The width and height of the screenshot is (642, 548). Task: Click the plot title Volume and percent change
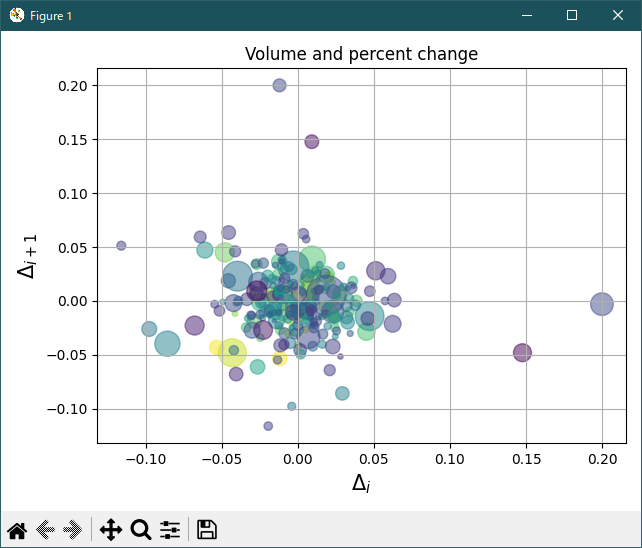362,54
